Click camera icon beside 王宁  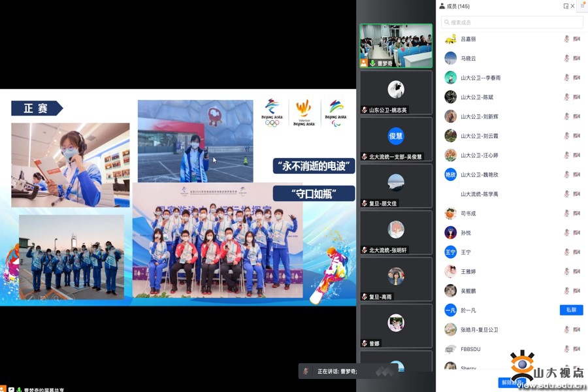click(576, 252)
